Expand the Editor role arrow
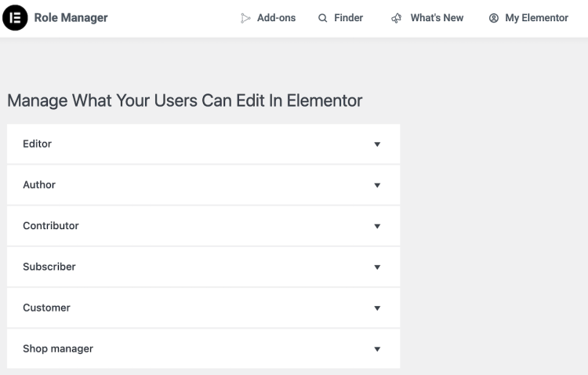 [377, 144]
